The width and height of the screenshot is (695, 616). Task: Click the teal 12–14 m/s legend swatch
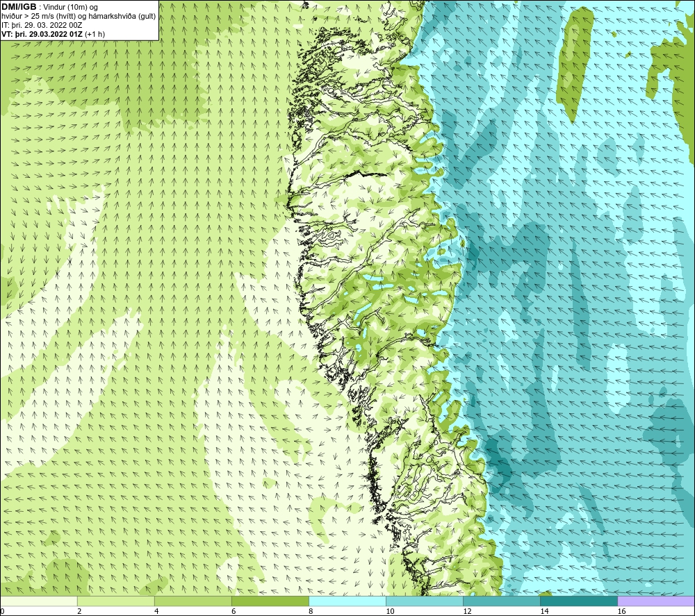[x=501, y=601]
